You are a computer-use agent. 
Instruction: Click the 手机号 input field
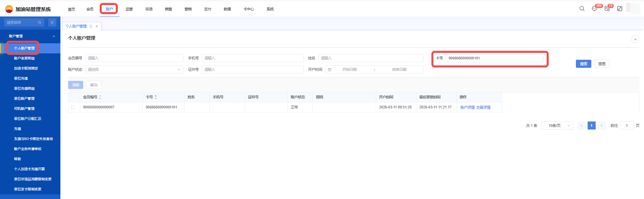click(252, 58)
